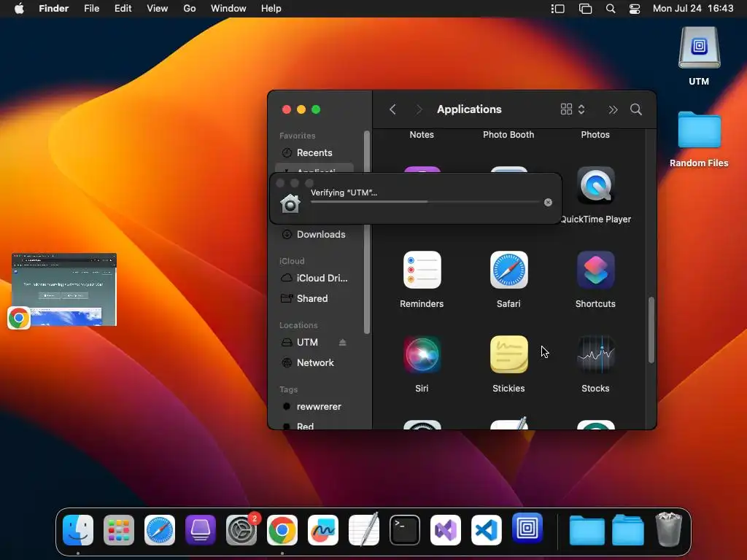Image resolution: width=747 pixels, height=560 pixels.
Task: Open Recents in Finder sidebar
Action: tap(314, 153)
